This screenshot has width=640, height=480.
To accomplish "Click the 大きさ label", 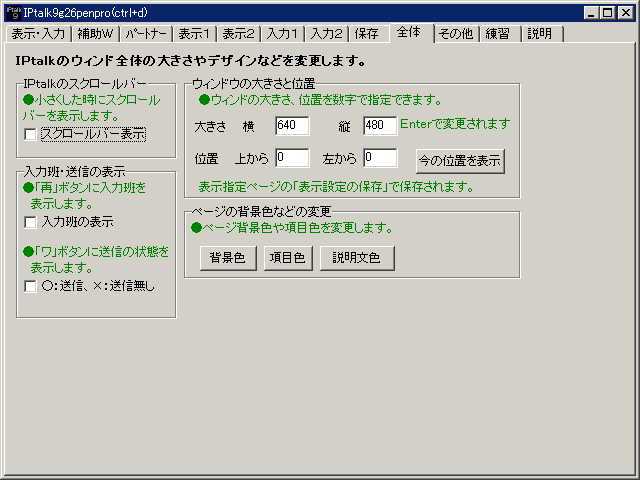I will [x=210, y=127].
